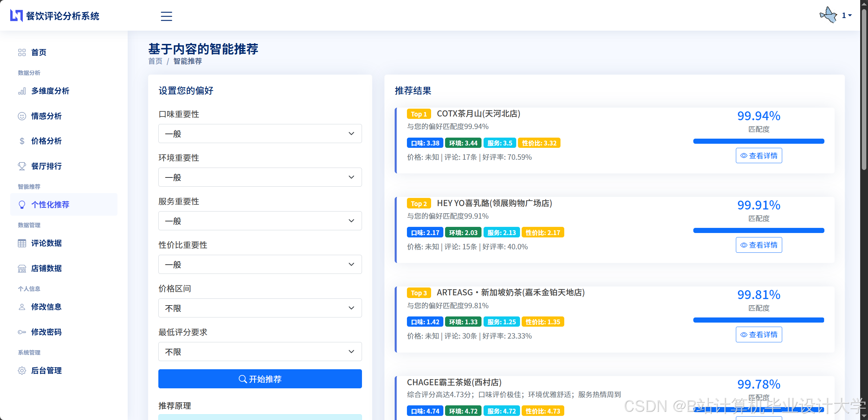This screenshot has width=868, height=420.
Task: Click the 首页 breadcrumb link
Action: 155,61
